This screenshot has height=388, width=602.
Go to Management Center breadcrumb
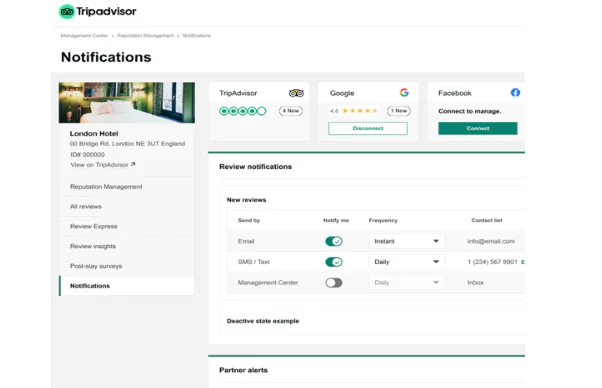pos(84,36)
